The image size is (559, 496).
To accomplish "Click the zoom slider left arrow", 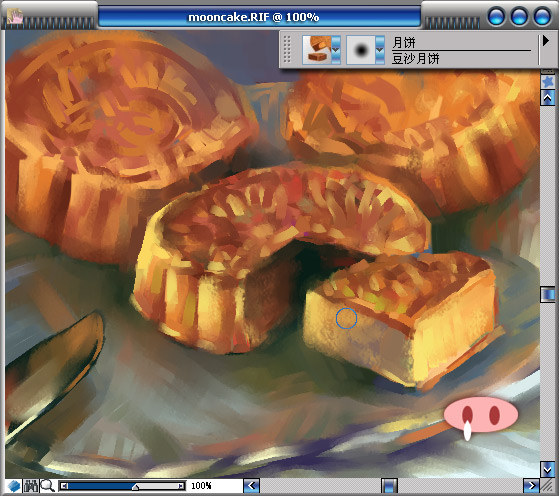I will [x=64, y=486].
